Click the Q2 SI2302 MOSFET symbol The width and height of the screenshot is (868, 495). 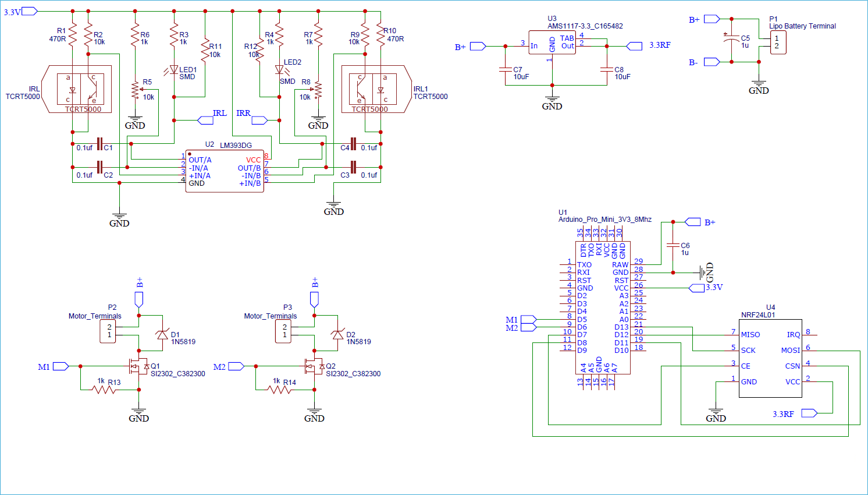pos(315,366)
